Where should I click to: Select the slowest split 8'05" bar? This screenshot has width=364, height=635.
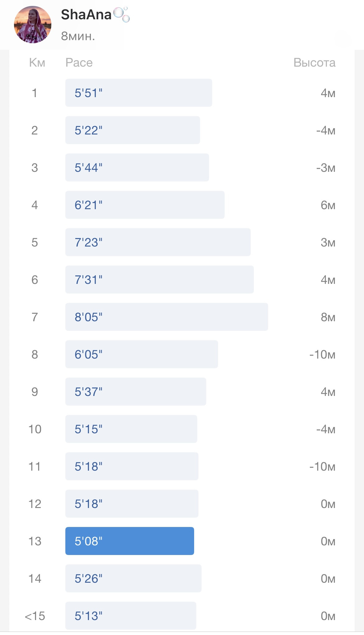[x=167, y=317]
